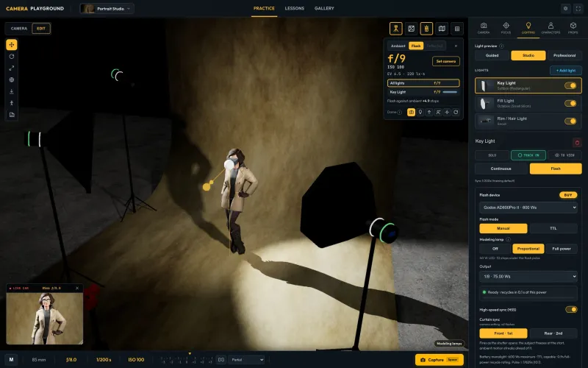Image resolution: width=588 pixels, height=368 pixels.
Task: Open the Output power dropdown
Action: click(x=528, y=277)
